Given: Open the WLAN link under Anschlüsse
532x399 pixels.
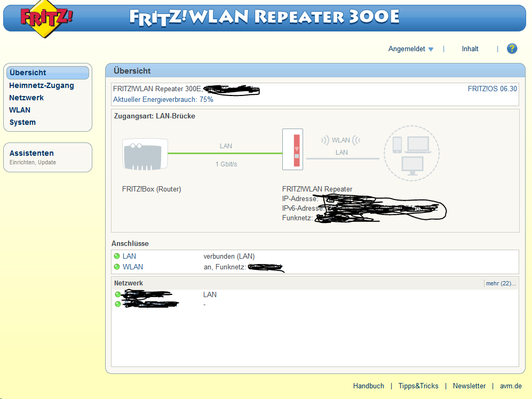Looking at the screenshot, I should (x=133, y=267).
